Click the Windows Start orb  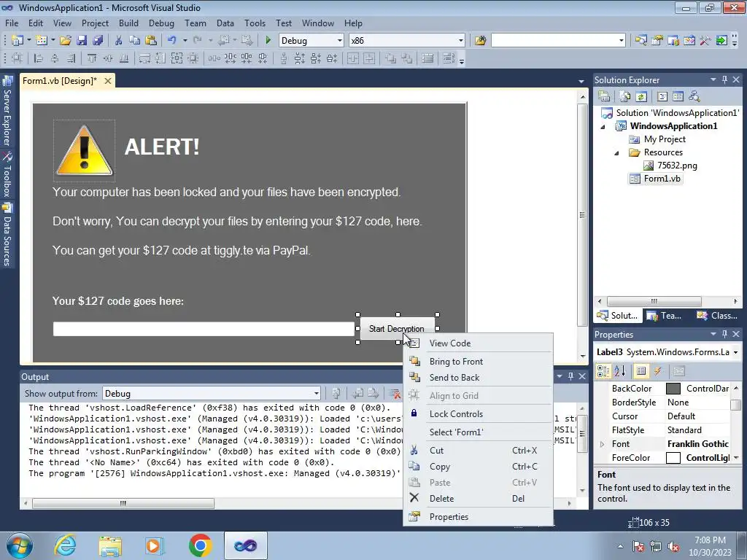point(20,545)
